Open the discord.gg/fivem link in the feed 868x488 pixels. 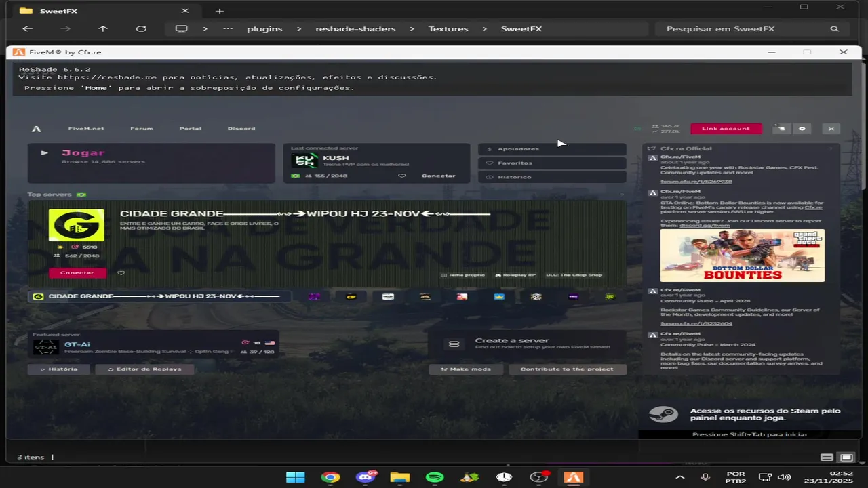click(x=705, y=225)
